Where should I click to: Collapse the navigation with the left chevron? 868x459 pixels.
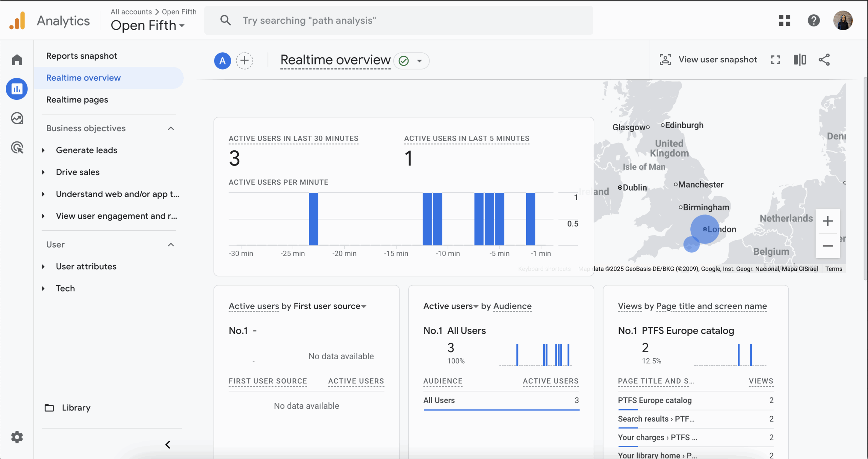point(168,444)
